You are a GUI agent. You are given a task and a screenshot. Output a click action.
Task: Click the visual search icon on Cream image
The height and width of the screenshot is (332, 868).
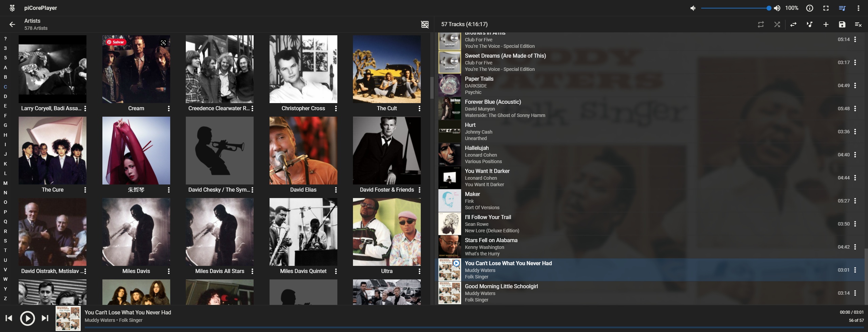(x=163, y=42)
